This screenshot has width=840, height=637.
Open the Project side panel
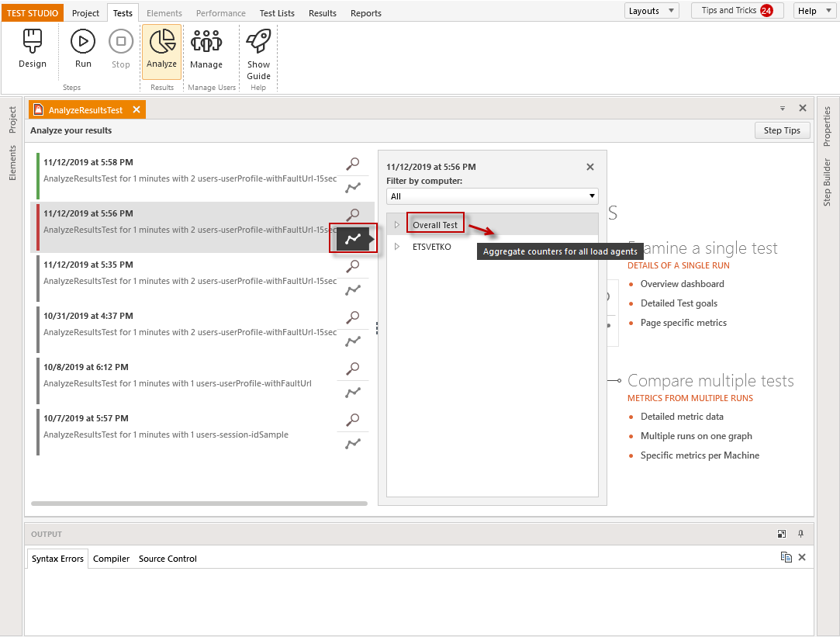pos(12,119)
